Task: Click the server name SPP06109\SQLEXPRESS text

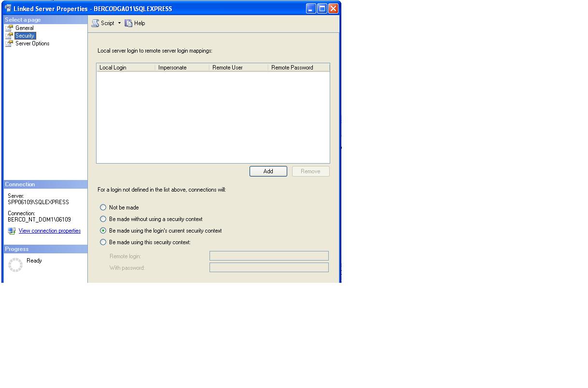Action: (x=38, y=202)
